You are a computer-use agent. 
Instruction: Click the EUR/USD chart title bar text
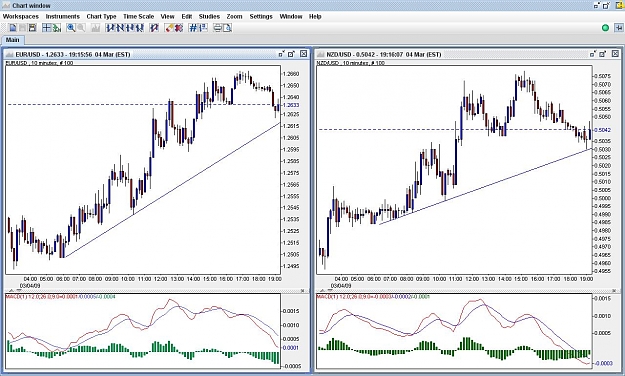point(73,54)
